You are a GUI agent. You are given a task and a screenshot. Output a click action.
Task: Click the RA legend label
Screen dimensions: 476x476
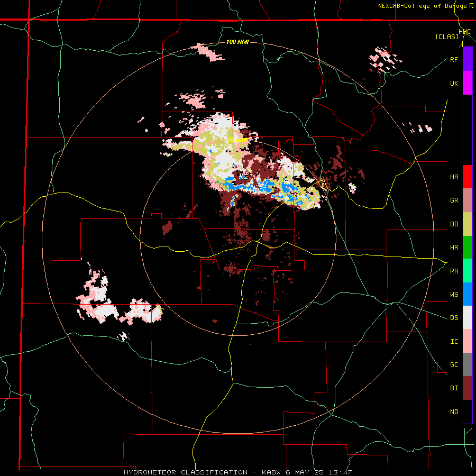coord(454,271)
